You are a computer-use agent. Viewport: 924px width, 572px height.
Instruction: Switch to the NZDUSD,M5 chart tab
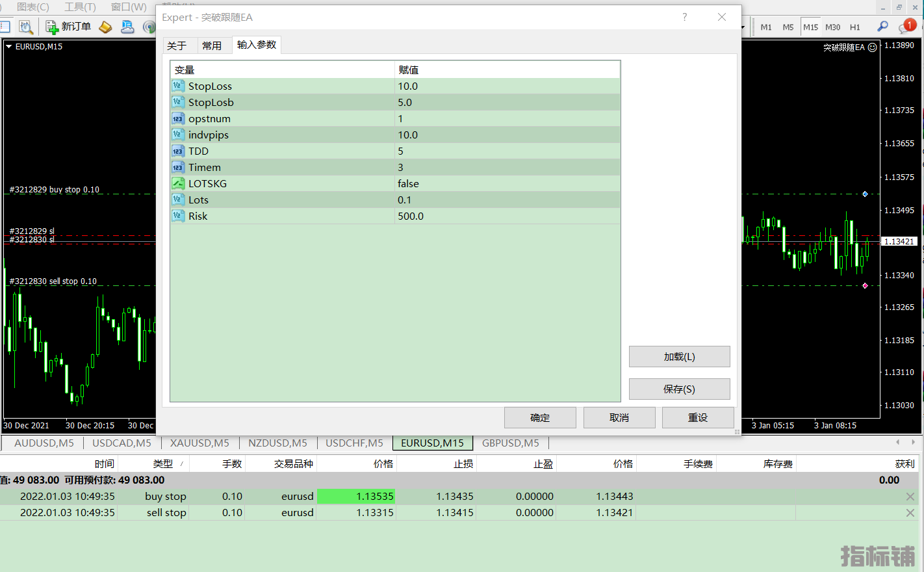click(277, 443)
